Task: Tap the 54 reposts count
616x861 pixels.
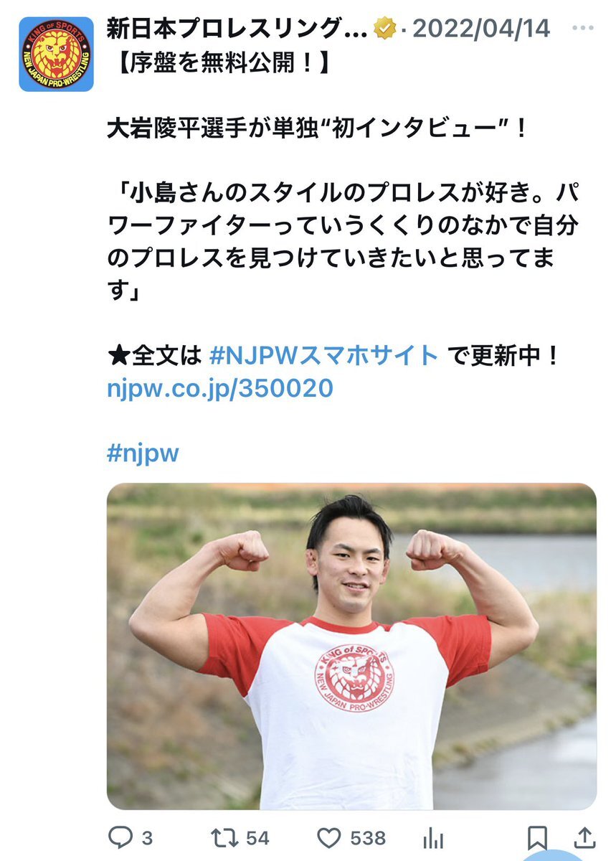Action: pos(257,838)
